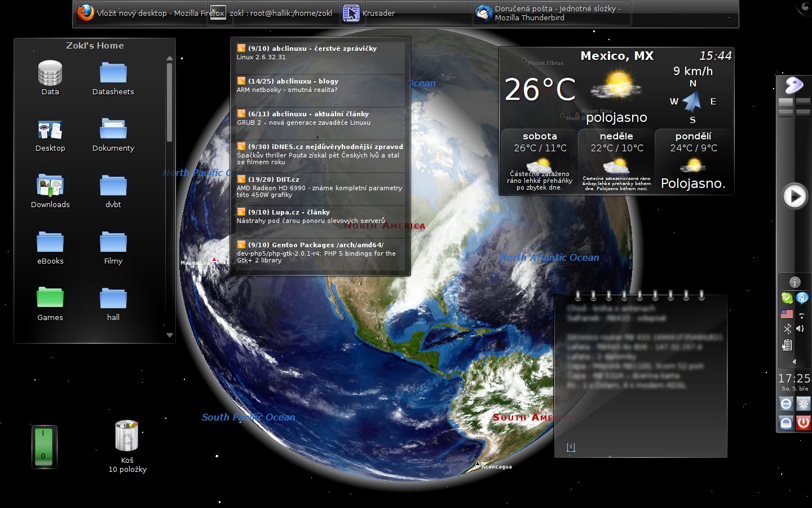812x508 pixels.
Task: Open the green Skype tray icon
Action: tap(787, 297)
